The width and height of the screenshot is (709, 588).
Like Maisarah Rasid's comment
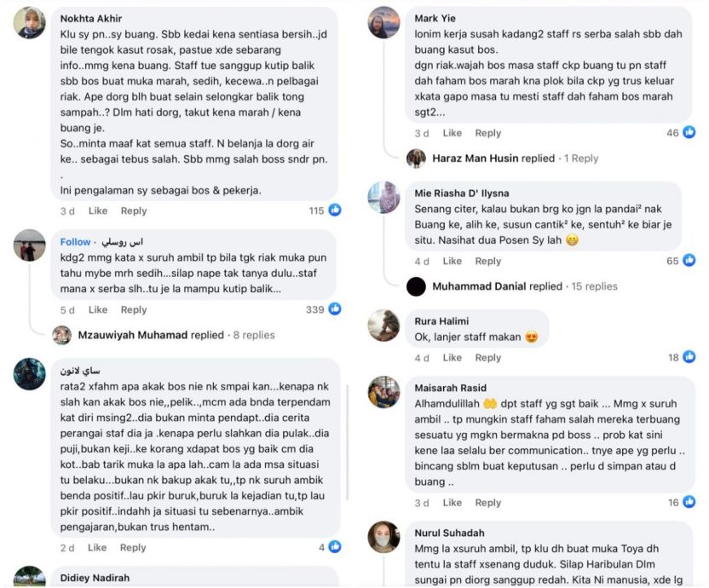(x=452, y=503)
